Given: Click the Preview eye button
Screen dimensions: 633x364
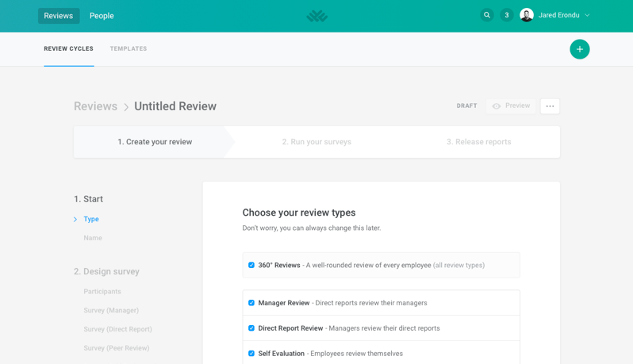Looking at the screenshot, I should tap(511, 106).
